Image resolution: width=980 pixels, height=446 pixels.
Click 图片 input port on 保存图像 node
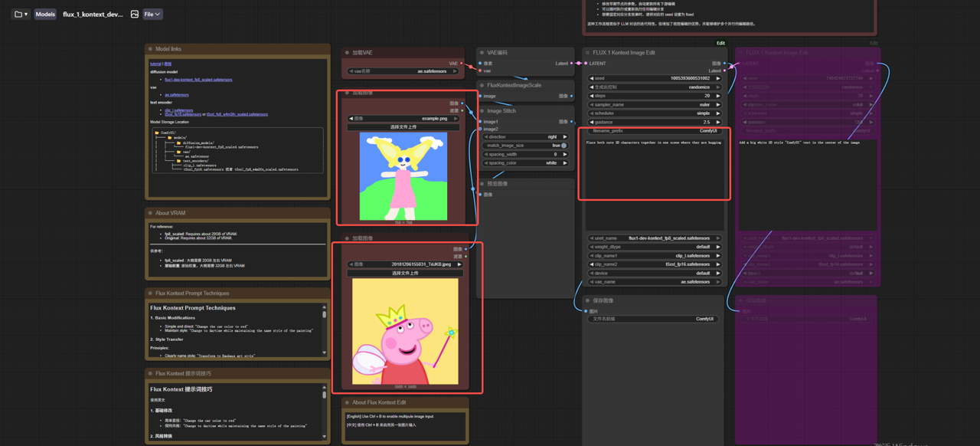pyautogui.click(x=586, y=311)
